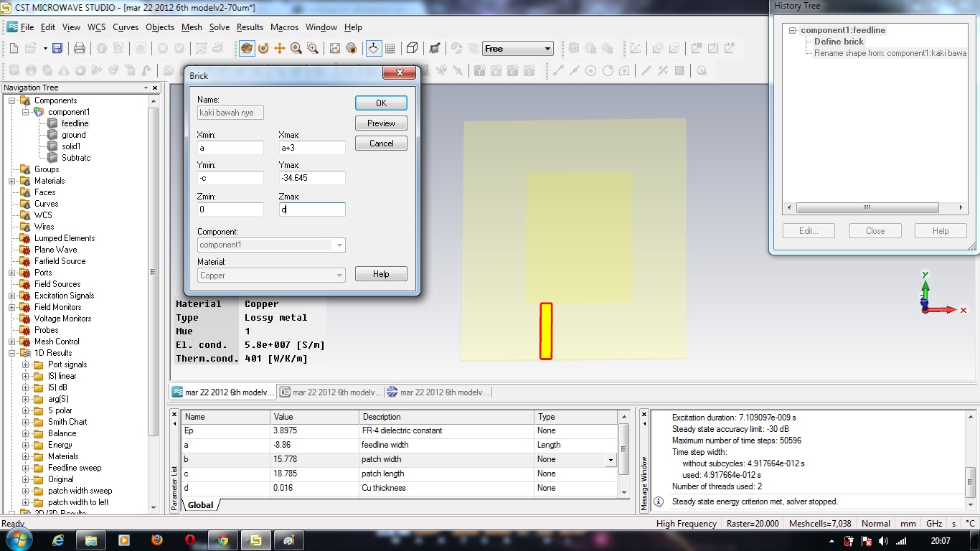Select the ground solid in tree
Screen dimensions: 980x551
pyautogui.click(x=73, y=135)
